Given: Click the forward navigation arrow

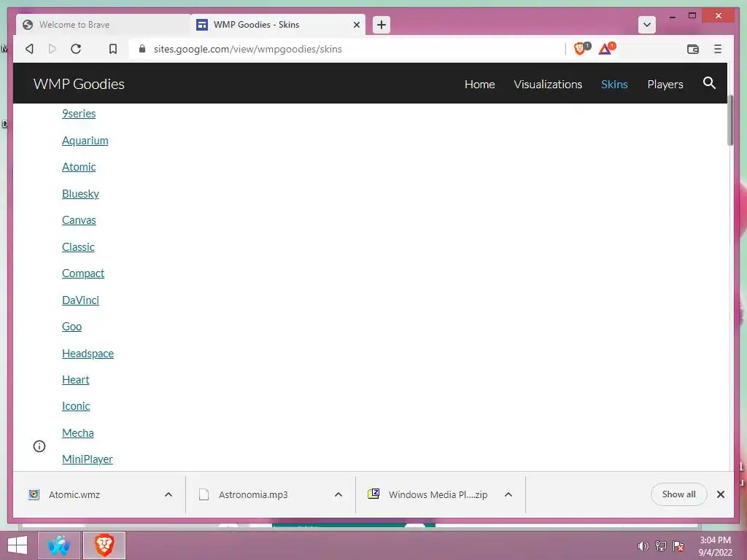Looking at the screenshot, I should click(53, 49).
